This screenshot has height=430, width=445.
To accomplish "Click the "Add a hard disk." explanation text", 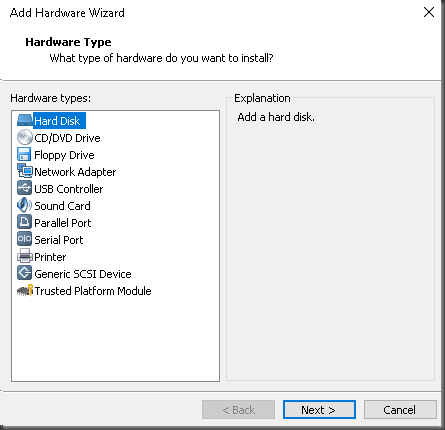I will tap(276, 117).
